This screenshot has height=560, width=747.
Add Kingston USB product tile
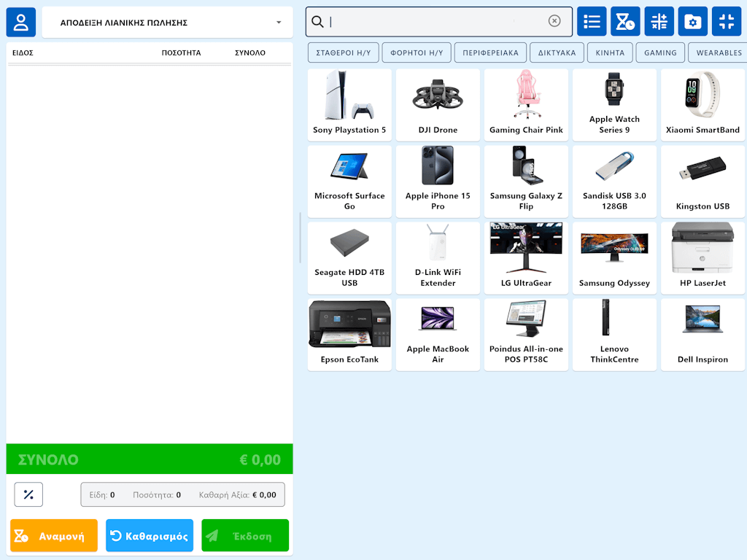[x=703, y=182]
